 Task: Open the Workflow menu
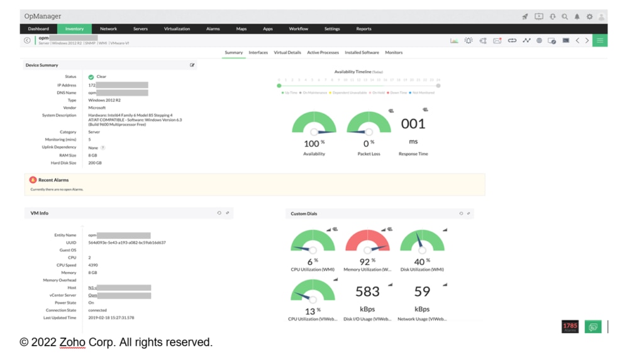point(299,29)
